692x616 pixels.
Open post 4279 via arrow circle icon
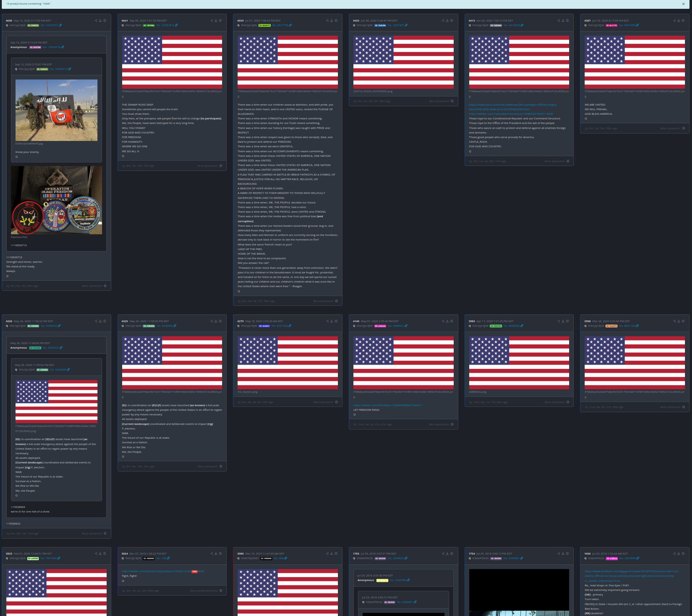click(x=336, y=321)
